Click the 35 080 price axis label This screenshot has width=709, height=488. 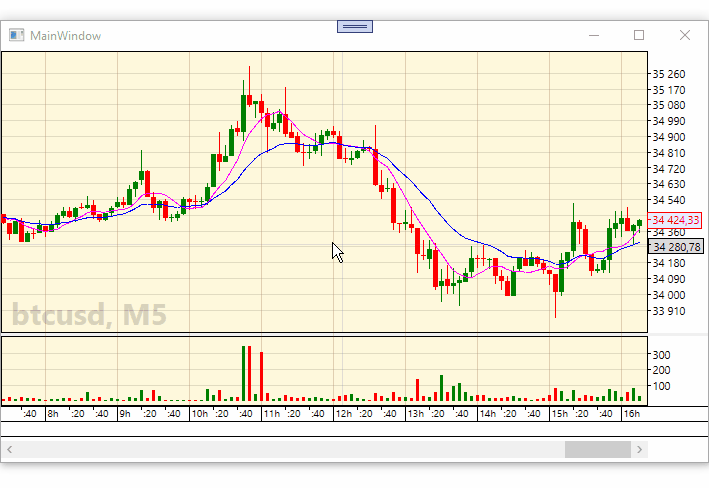click(x=669, y=105)
